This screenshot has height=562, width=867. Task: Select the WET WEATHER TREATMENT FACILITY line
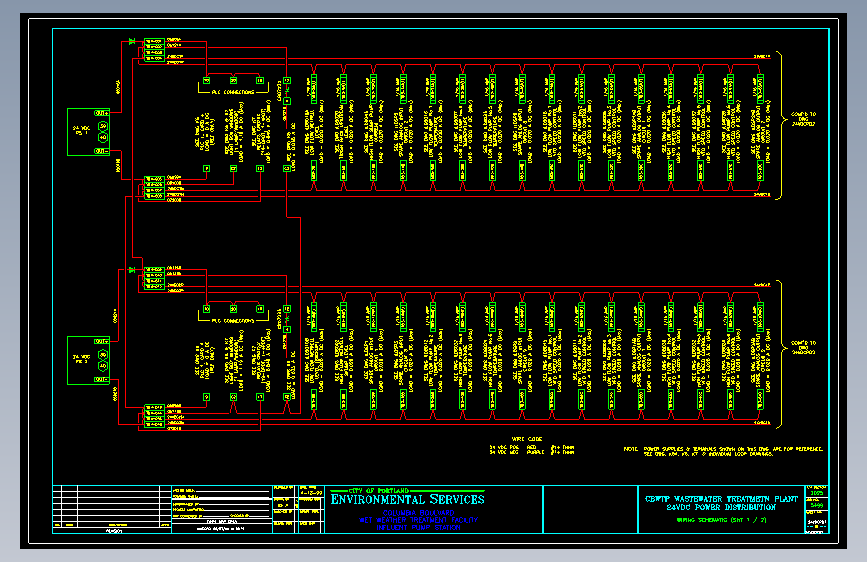[x=419, y=520]
